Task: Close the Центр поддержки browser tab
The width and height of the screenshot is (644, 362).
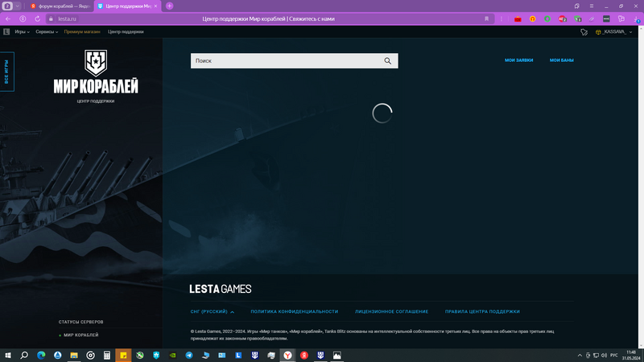Action: (x=155, y=6)
